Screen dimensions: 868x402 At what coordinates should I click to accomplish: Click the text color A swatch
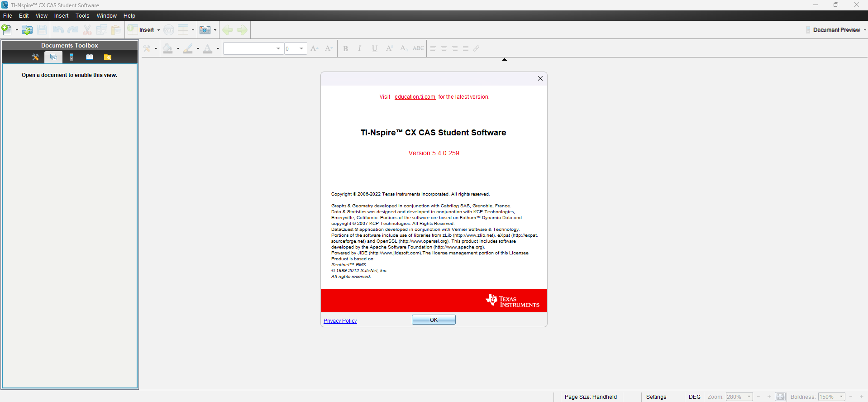pos(208,48)
